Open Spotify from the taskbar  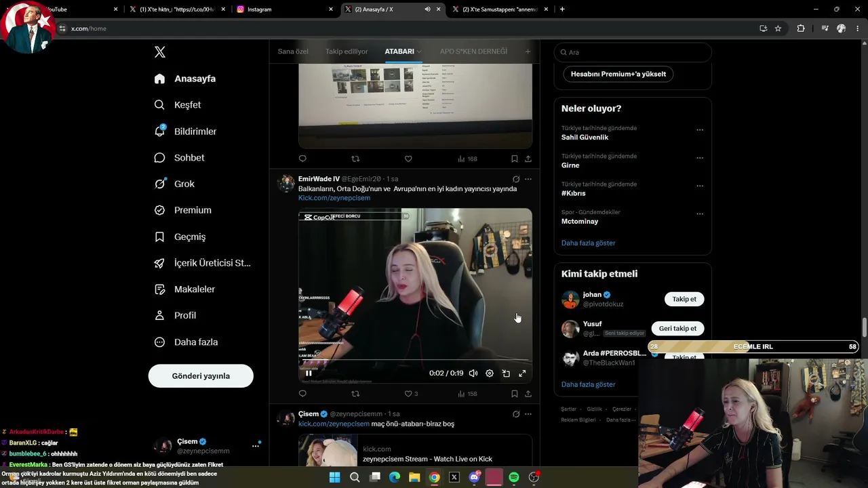coord(514,477)
